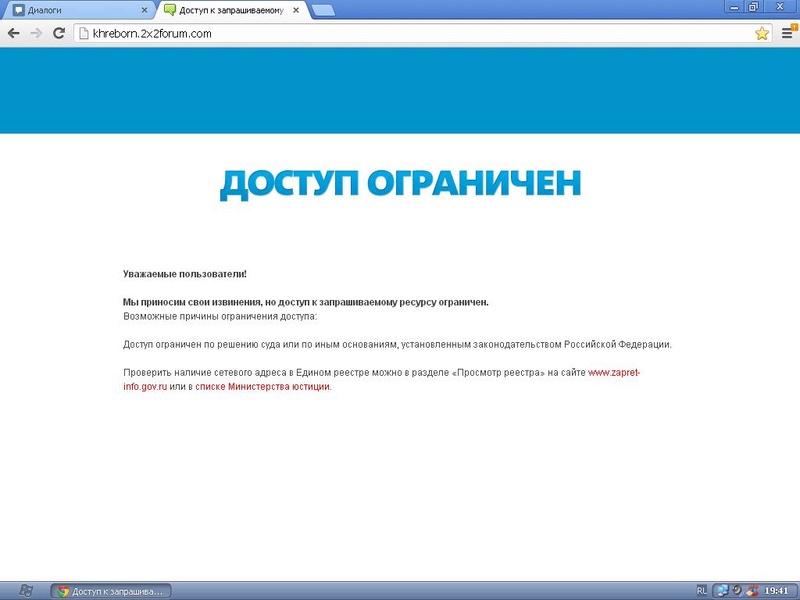Bookmark this page with the star
Screen dimensions: 800x600
[762, 34]
